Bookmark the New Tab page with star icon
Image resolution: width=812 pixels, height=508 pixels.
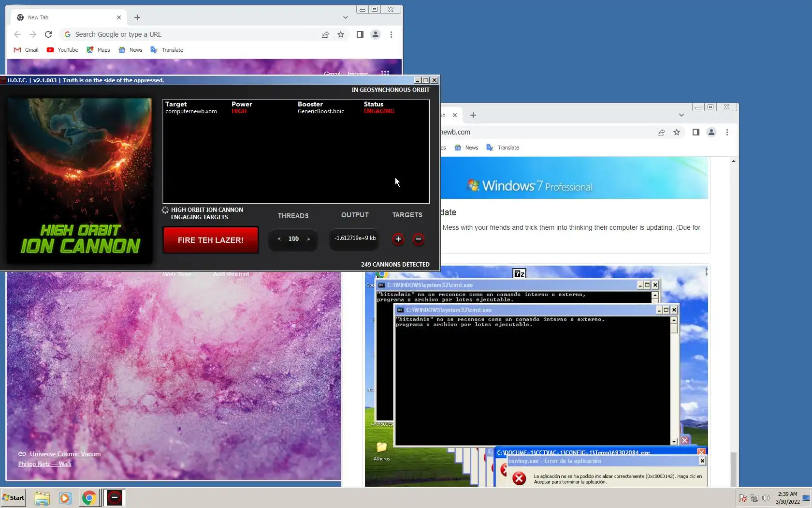[x=341, y=34]
